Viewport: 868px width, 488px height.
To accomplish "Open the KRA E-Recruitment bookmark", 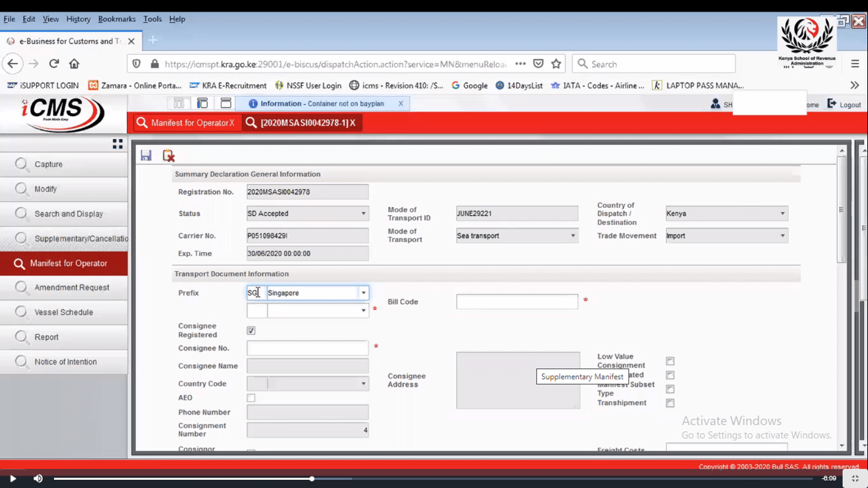I will (228, 85).
